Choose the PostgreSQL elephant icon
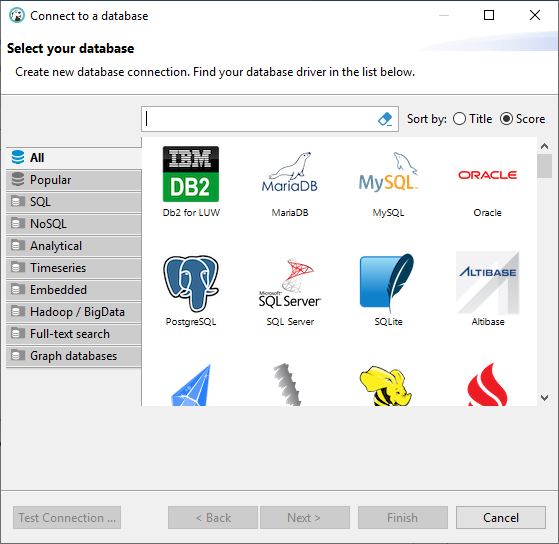This screenshot has width=559, height=544. pos(191,283)
